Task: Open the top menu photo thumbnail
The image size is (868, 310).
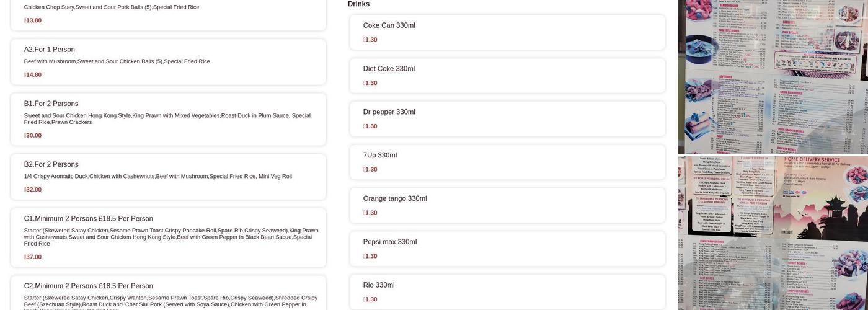Action: click(773, 76)
